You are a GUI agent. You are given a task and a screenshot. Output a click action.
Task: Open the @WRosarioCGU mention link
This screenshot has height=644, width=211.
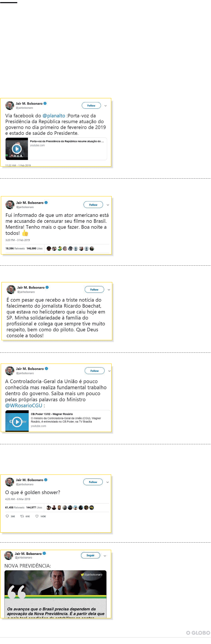click(24, 406)
